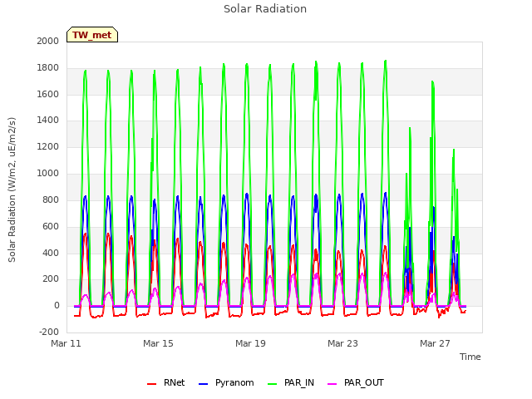The image size is (532, 399).
Task: Click the Mar 19 x-axis tick label
Action: pyautogui.click(x=250, y=343)
